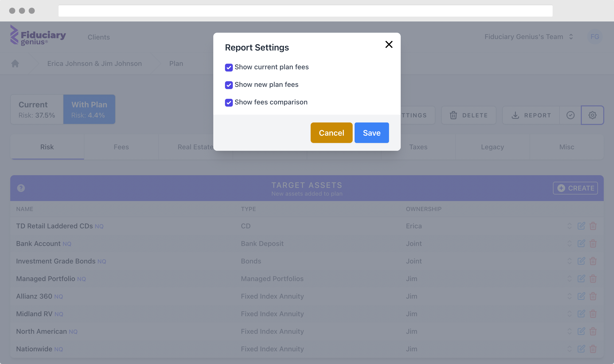The width and height of the screenshot is (614, 364).
Task: Open the Plan breadcrumb
Action: coord(176,63)
